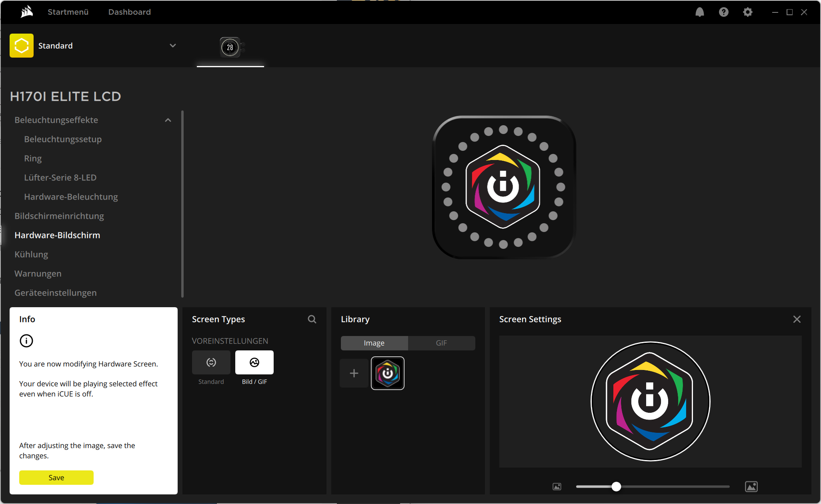This screenshot has width=821, height=504.
Task: Click the large device LCD preview
Action: pyautogui.click(x=503, y=187)
